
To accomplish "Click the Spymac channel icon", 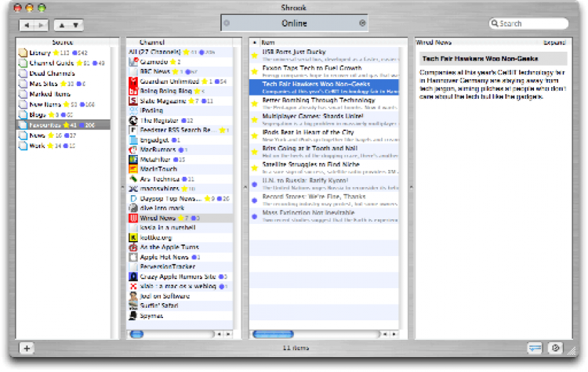I will click(x=133, y=316).
